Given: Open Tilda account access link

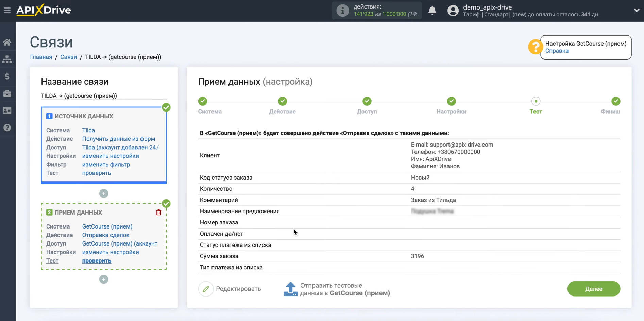Looking at the screenshot, I should 120,147.
